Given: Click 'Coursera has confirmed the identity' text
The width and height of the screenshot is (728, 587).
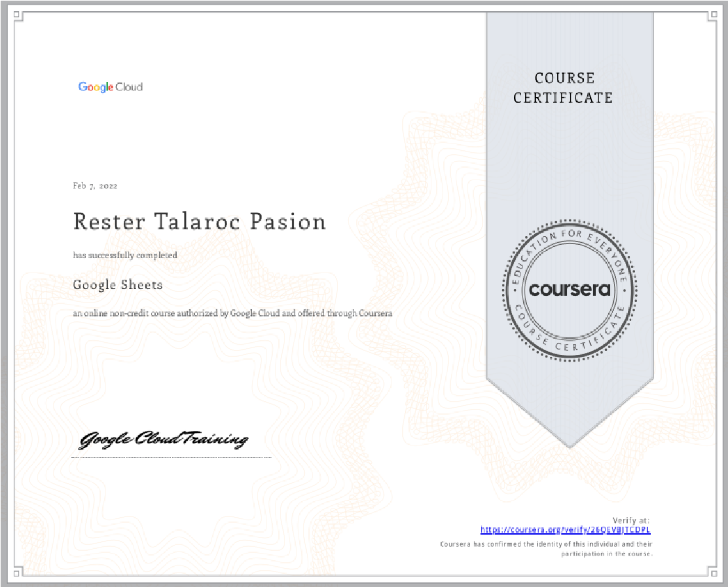Looking at the screenshot, I should [546, 544].
